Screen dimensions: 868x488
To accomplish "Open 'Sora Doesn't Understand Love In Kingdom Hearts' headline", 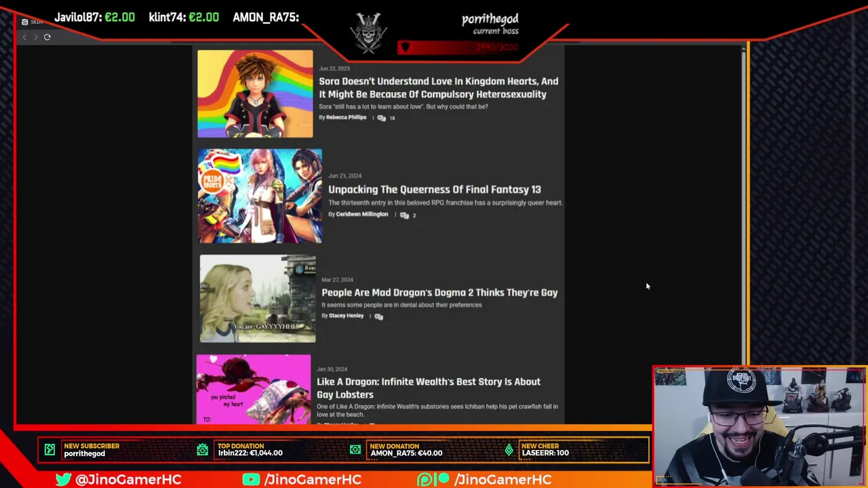I will coord(439,87).
